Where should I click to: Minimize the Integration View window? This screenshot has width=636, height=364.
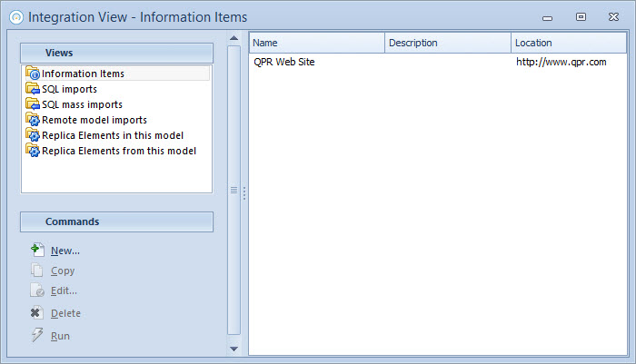click(548, 17)
